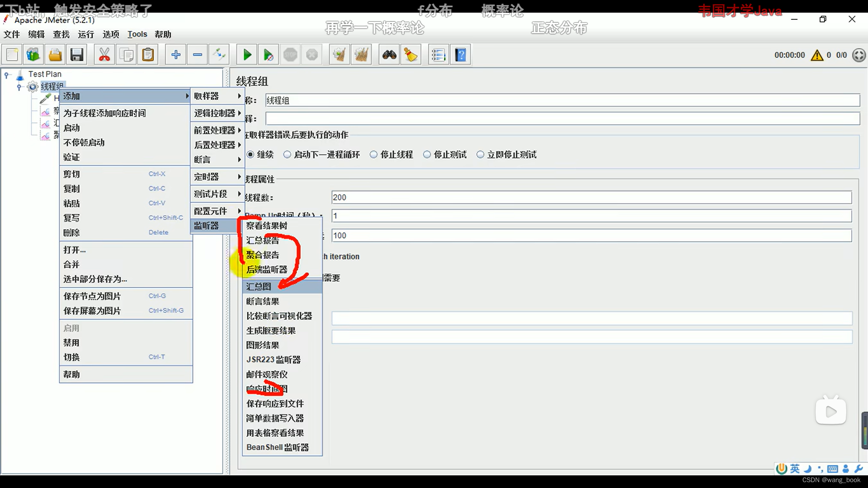Click 禁用 in context menu
The image size is (868, 488).
126,343
